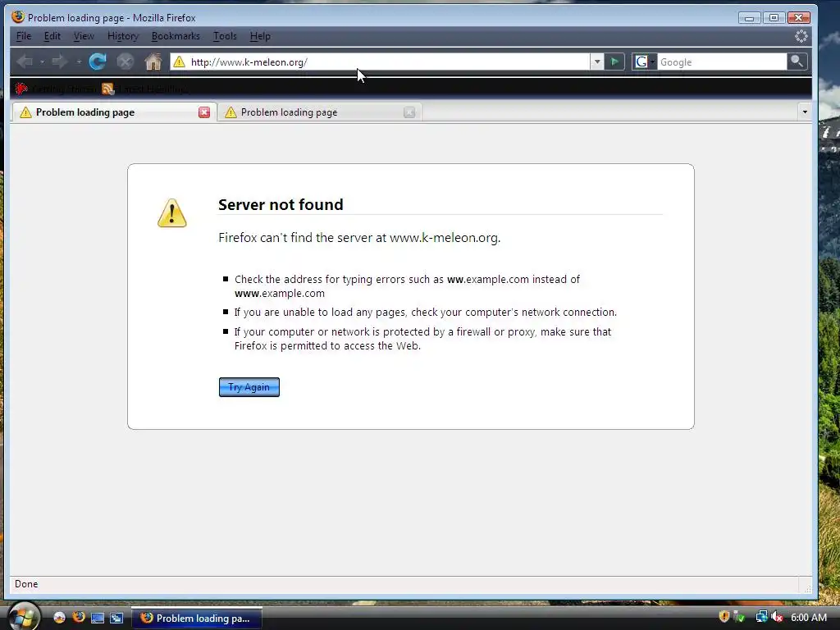The width and height of the screenshot is (840, 630).
Task: Click bullet about address typing errors
Action: coord(407,286)
